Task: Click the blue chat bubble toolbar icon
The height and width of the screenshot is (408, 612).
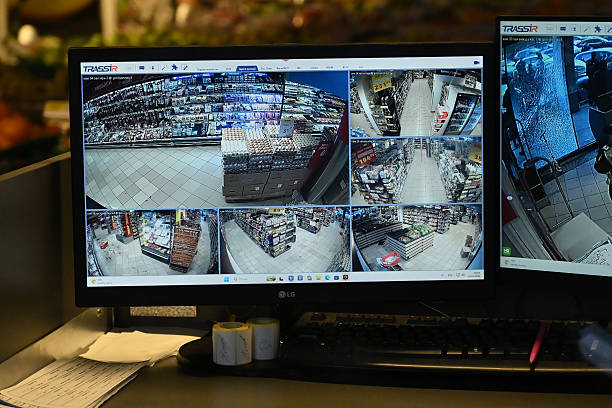Action: (x=142, y=68)
